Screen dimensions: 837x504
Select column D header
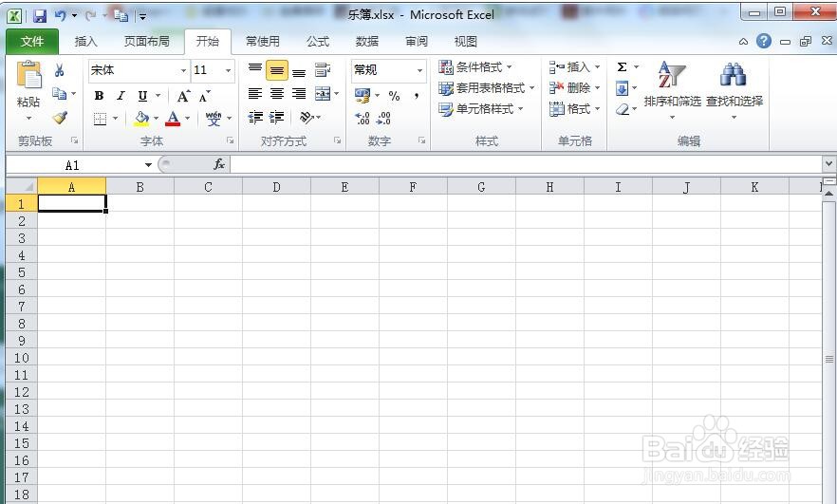click(x=276, y=187)
